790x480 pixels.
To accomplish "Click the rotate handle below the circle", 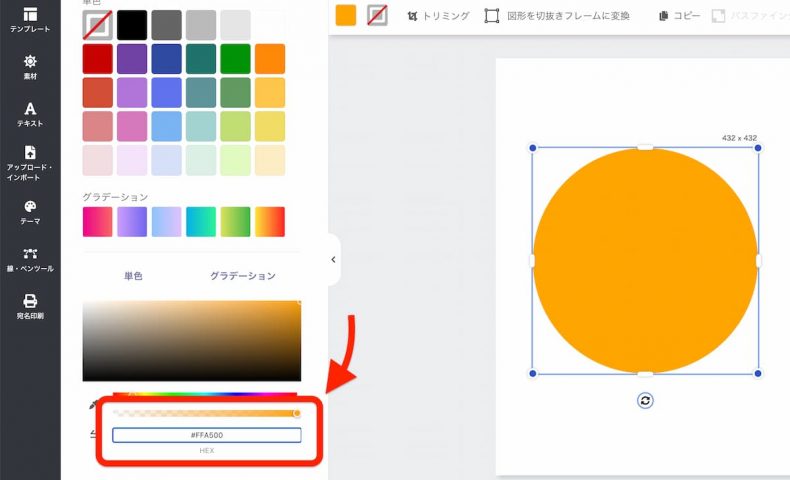I will [x=645, y=400].
